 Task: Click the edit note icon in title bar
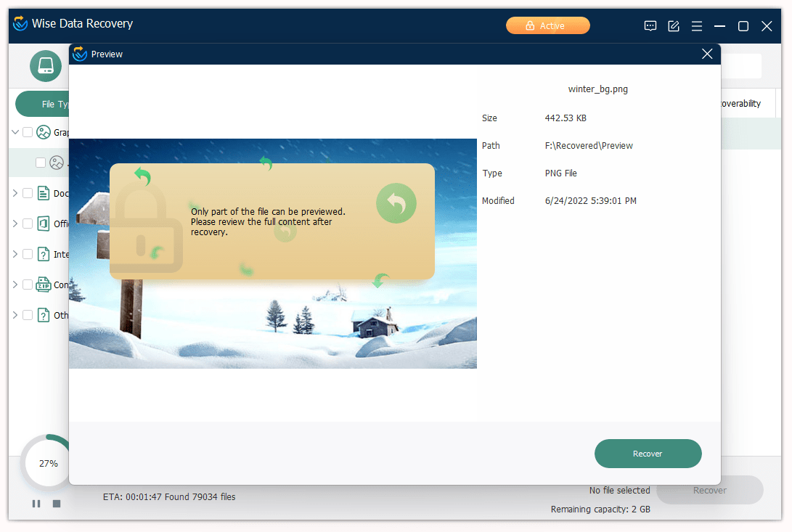(674, 26)
